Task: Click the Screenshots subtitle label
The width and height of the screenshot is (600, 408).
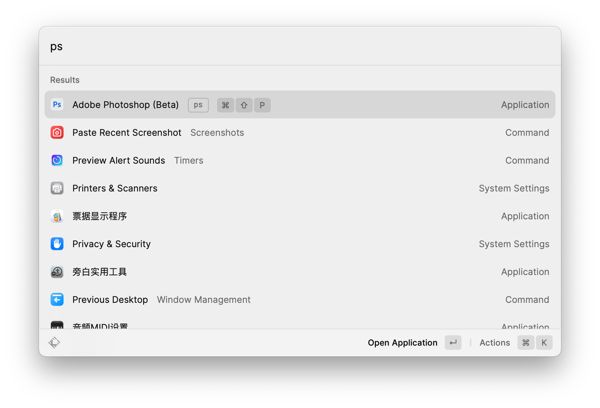Action: (x=217, y=132)
